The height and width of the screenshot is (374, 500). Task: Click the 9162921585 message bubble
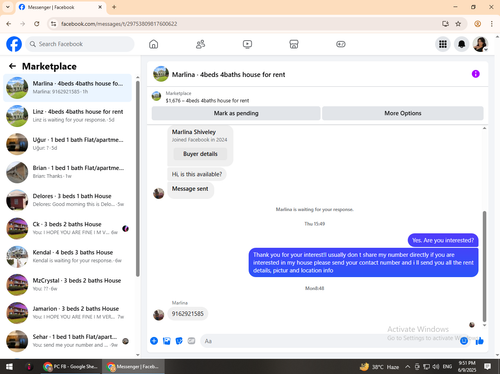(188, 314)
